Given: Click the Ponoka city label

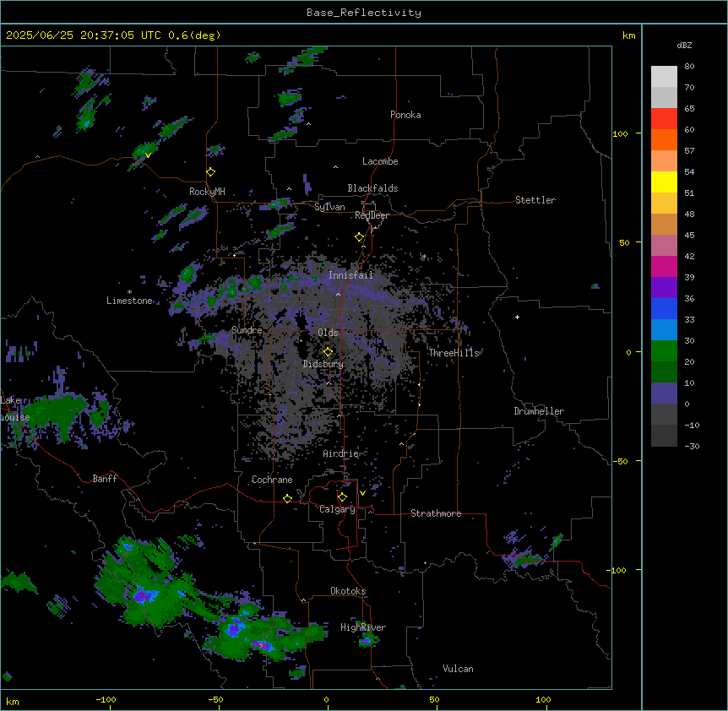Looking at the screenshot, I should point(405,115).
